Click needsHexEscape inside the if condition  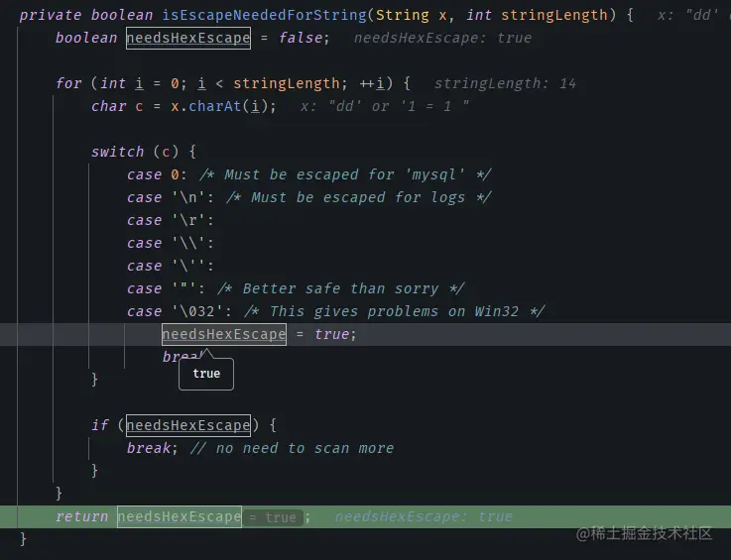188,425
